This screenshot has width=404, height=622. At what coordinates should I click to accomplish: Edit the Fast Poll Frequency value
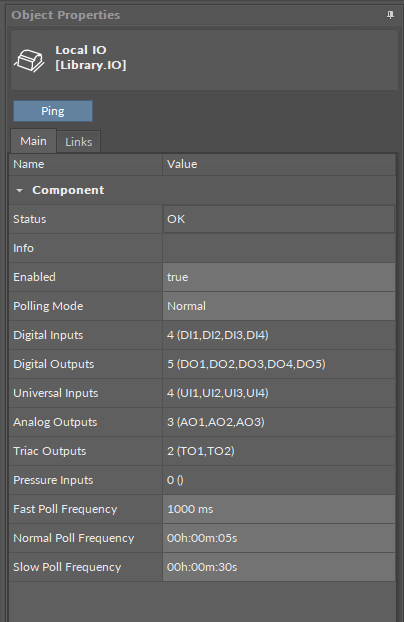point(279,509)
